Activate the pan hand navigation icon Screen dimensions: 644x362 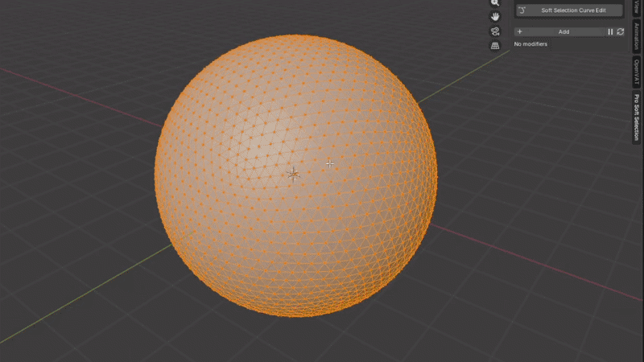(x=495, y=17)
